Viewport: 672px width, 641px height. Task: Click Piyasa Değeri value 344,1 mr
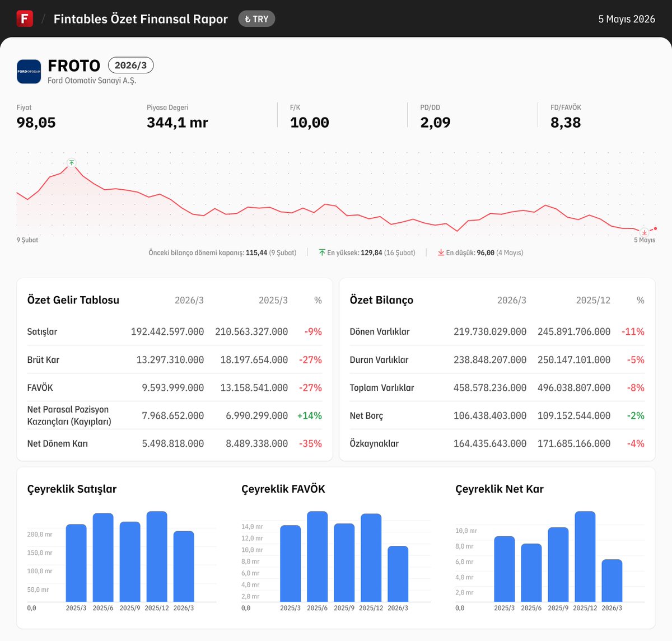(178, 123)
